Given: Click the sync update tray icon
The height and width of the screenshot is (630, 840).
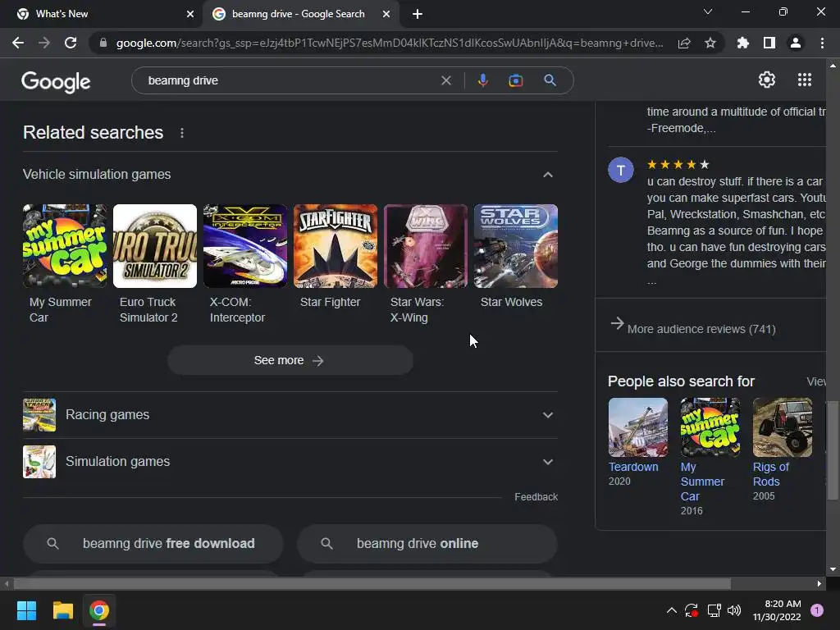Looking at the screenshot, I should (691, 610).
